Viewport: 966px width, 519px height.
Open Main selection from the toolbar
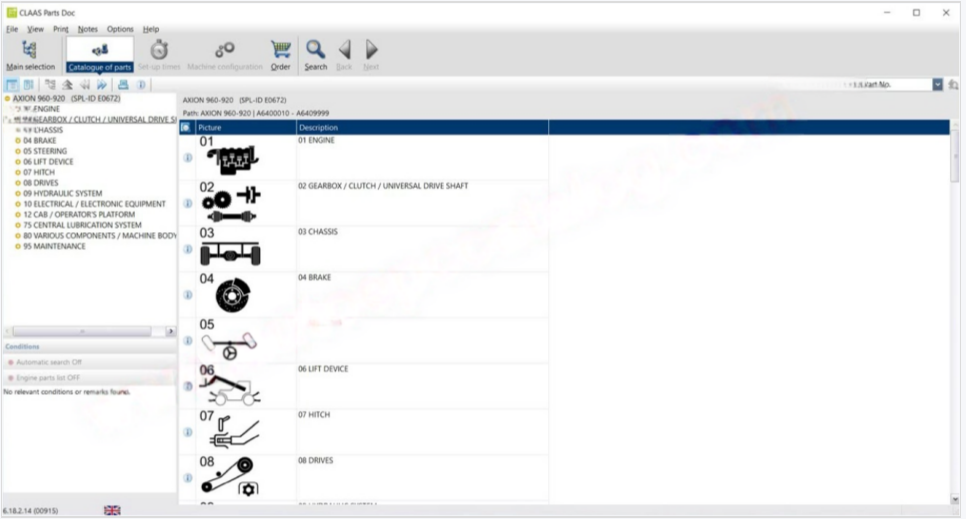(30, 54)
